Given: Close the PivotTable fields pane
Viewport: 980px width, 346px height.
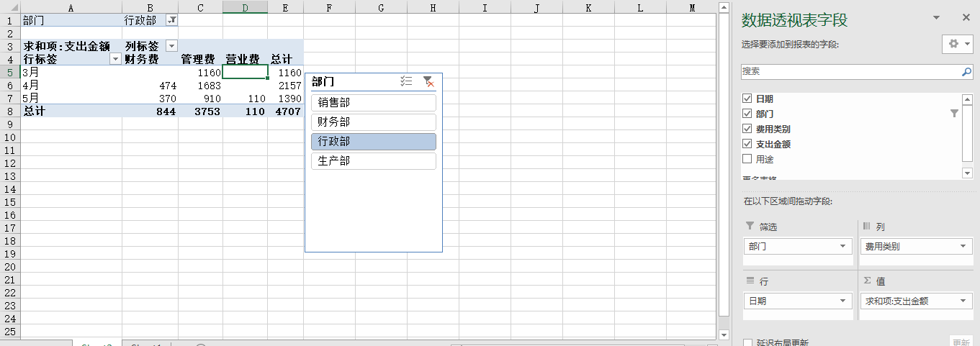Looking at the screenshot, I should pos(966,18).
